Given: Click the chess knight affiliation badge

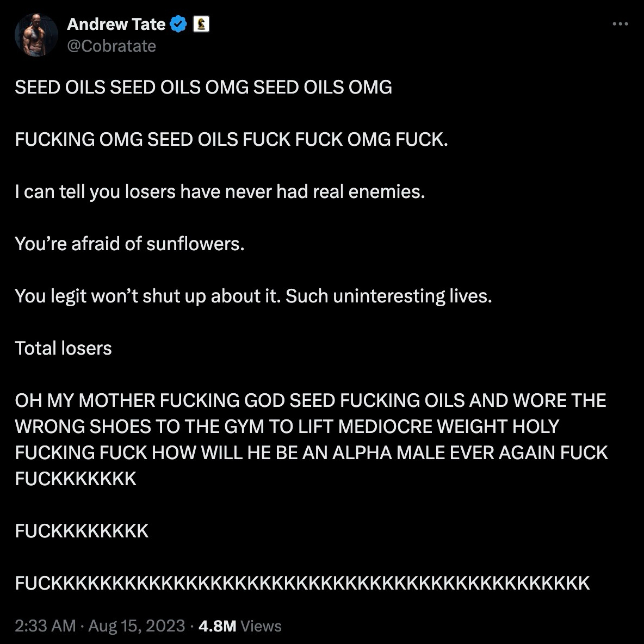Looking at the screenshot, I should click(201, 24).
